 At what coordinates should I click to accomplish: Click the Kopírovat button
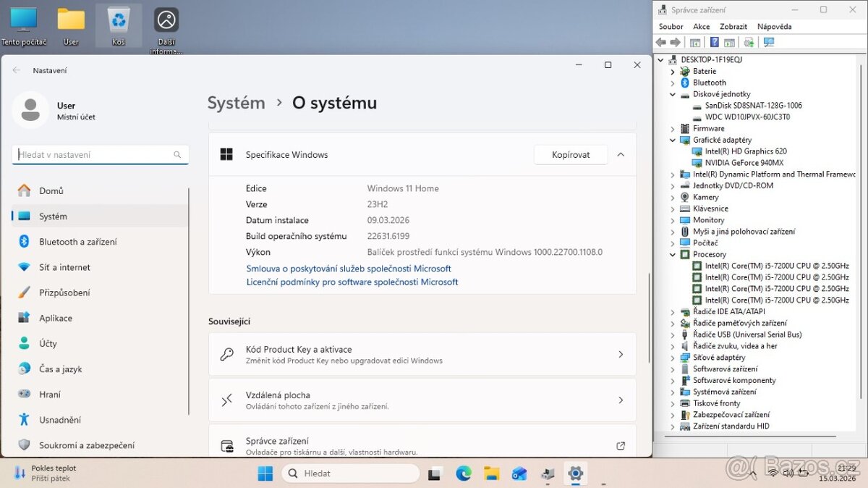tap(571, 154)
